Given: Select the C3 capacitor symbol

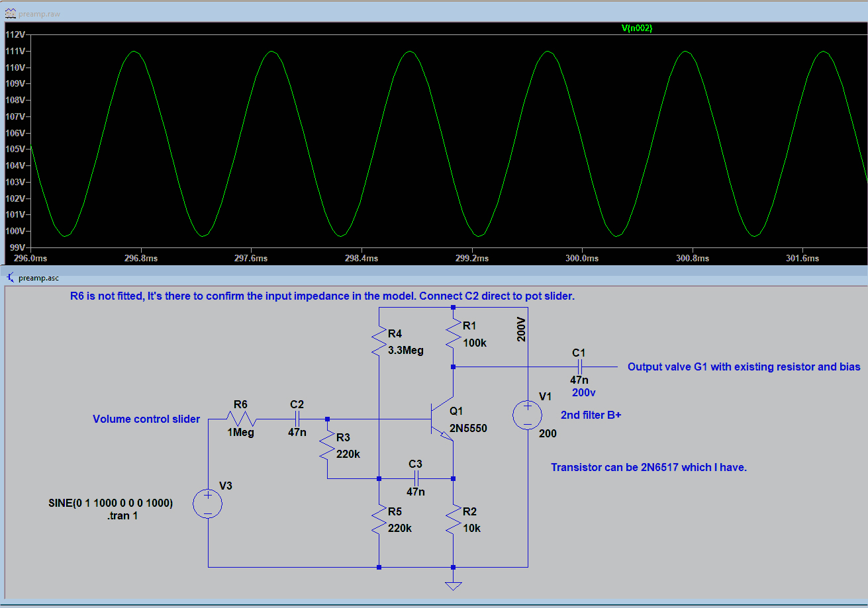Looking at the screenshot, I should [416, 478].
